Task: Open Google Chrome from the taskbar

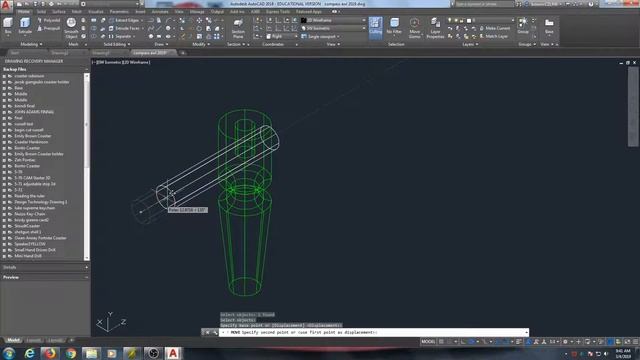Action: coord(71,353)
